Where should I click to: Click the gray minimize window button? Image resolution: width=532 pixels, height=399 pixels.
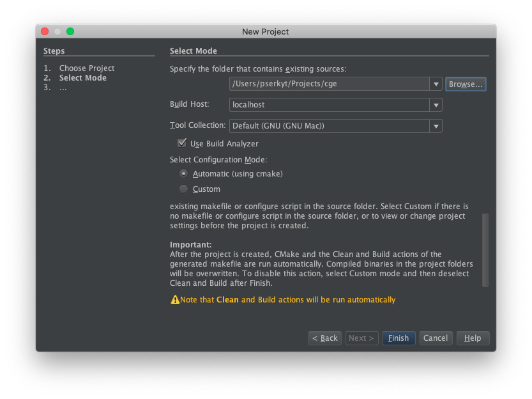tap(57, 31)
